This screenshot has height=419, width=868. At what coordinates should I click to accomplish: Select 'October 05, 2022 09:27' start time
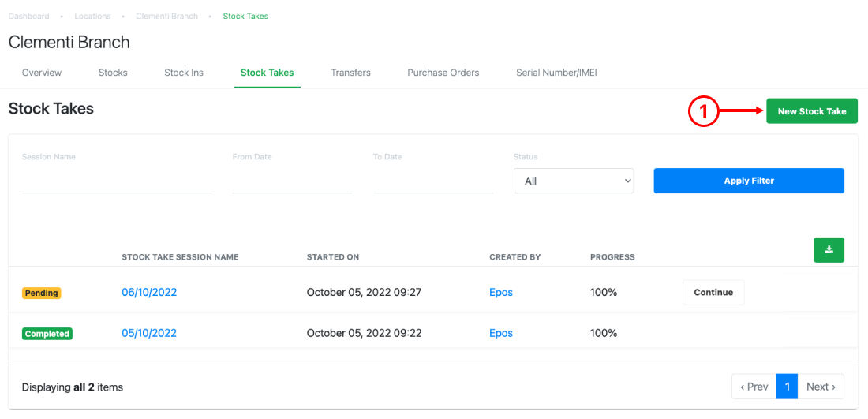click(x=365, y=292)
